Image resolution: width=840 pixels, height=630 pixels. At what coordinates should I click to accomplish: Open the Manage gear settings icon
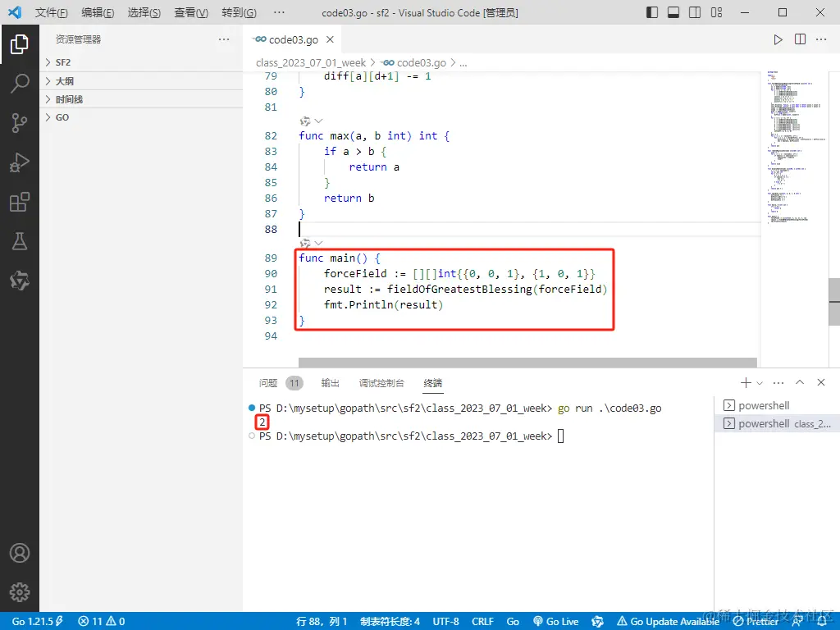coord(20,592)
